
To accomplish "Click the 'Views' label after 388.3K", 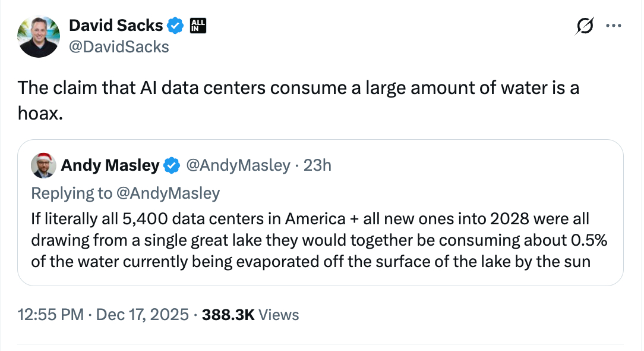I will click(279, 315).
